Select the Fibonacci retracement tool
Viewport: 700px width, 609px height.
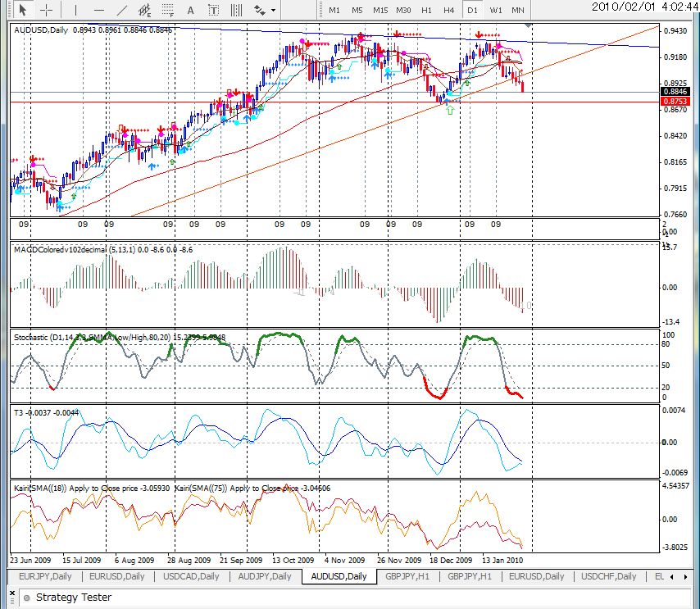(x=168, y=9)
